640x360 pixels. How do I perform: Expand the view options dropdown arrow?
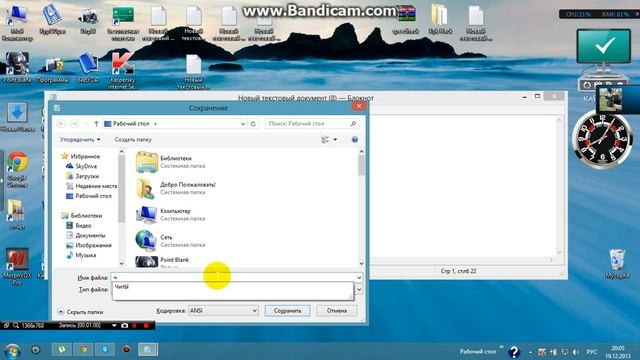coord(335,140)
